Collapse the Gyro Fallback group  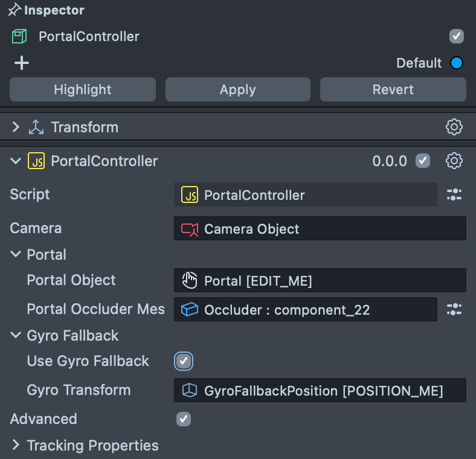(x=16, y=336)
